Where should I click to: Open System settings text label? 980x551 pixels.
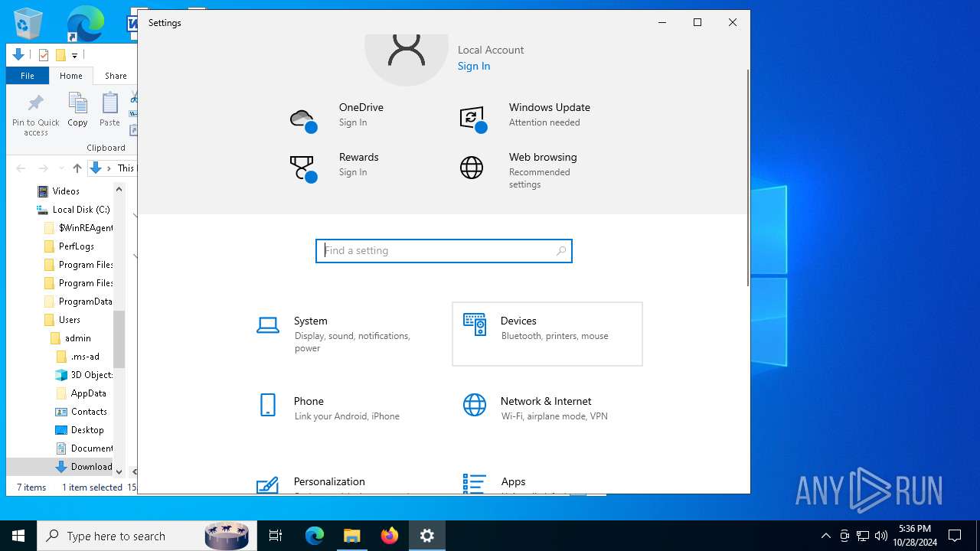coord(311,321)
